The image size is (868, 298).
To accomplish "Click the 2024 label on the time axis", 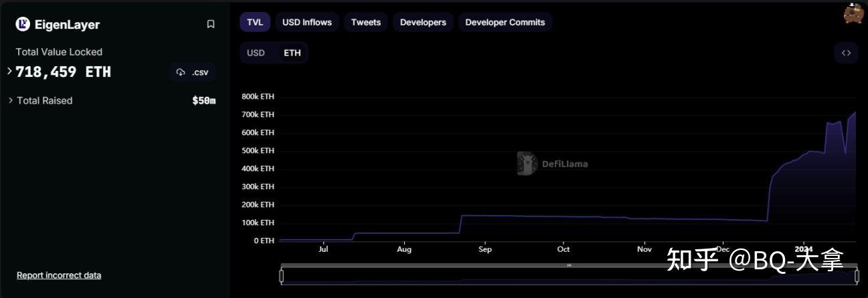I will (x=803, y=249).
